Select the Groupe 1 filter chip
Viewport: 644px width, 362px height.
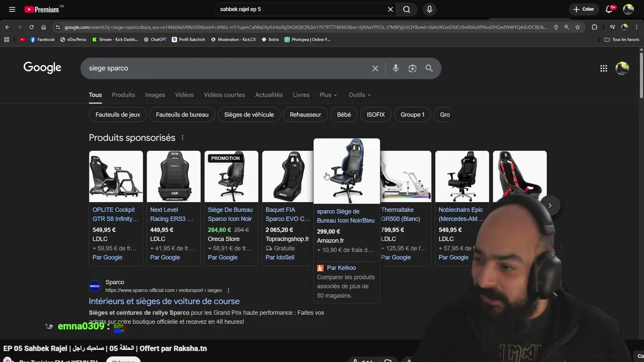pyautogui.click(x=413, y=115)
